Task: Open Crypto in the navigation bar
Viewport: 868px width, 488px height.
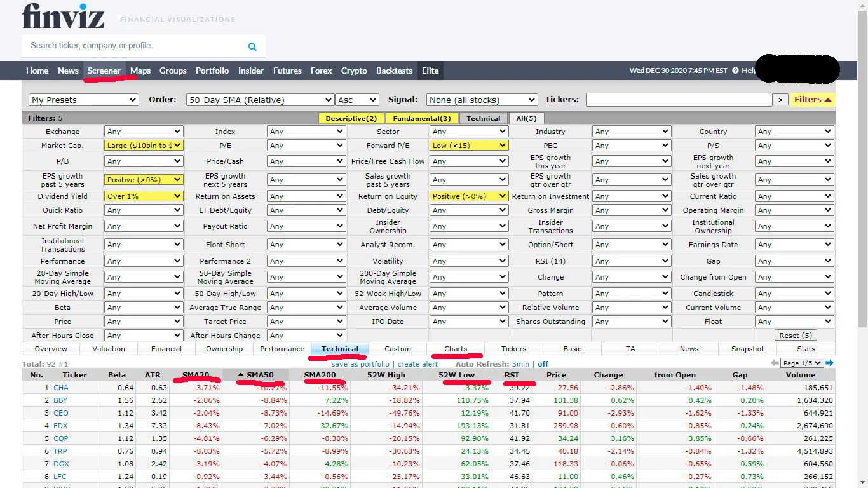Action: tap(354, 71)
